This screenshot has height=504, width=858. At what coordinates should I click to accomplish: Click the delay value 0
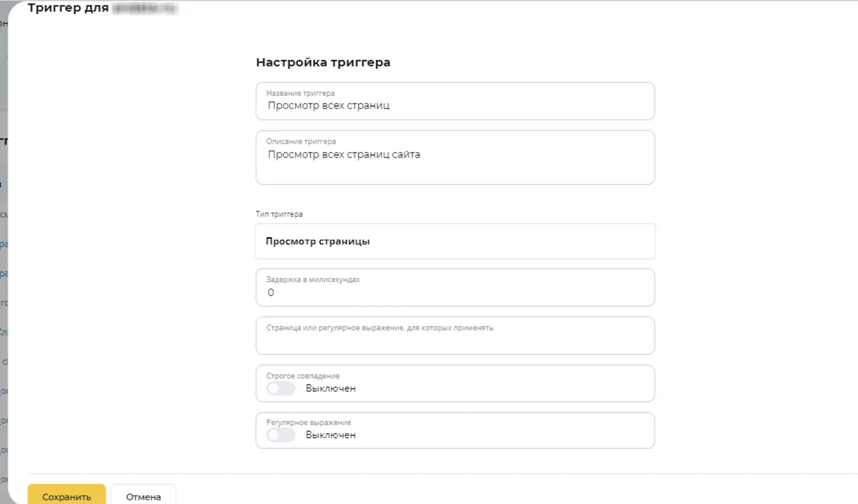tap(271, 293)
